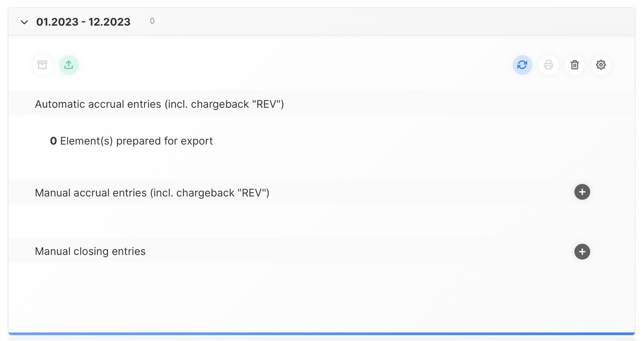
Task: Click the 01.2023 - 12.2023 period title
Action: [x=83, y=22]
